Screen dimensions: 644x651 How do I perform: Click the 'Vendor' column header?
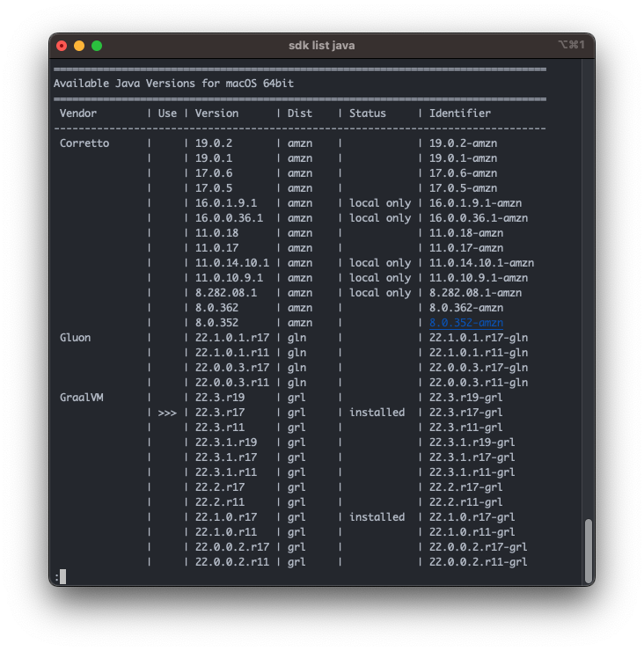click(78, 113)
